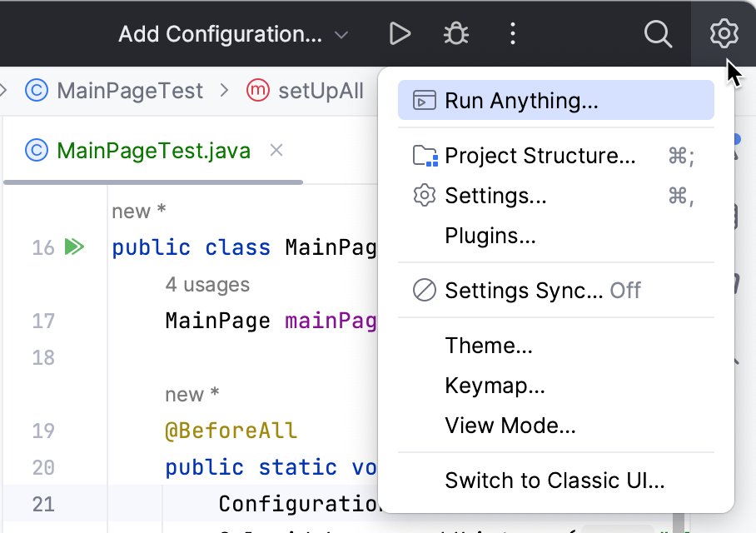Open the View Mode submenu
This screenshot has width=756, height=533.
click(510, 426)
